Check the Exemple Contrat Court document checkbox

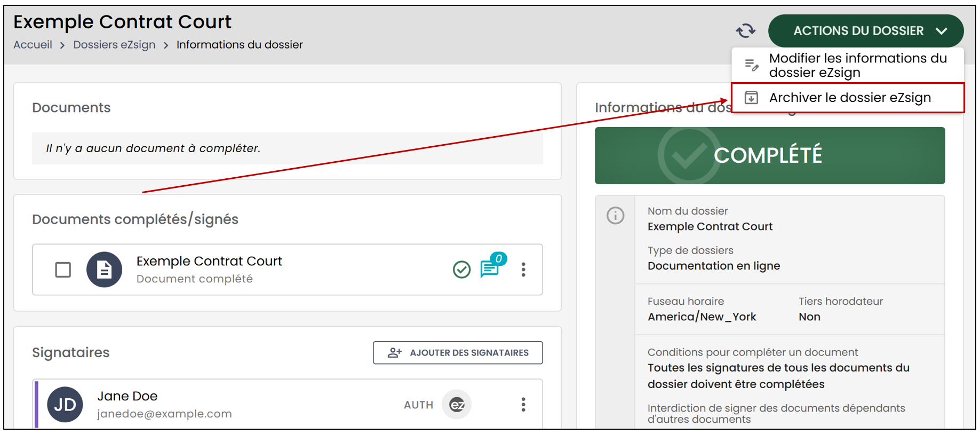click(63, 270)
